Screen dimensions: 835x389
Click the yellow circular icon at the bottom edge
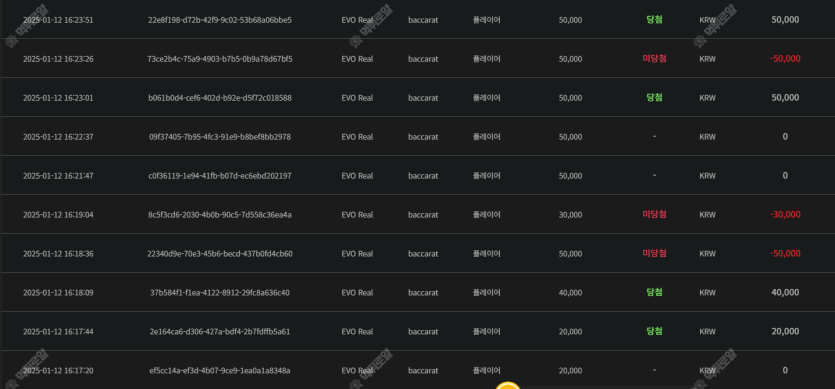(x=508, y=385)
